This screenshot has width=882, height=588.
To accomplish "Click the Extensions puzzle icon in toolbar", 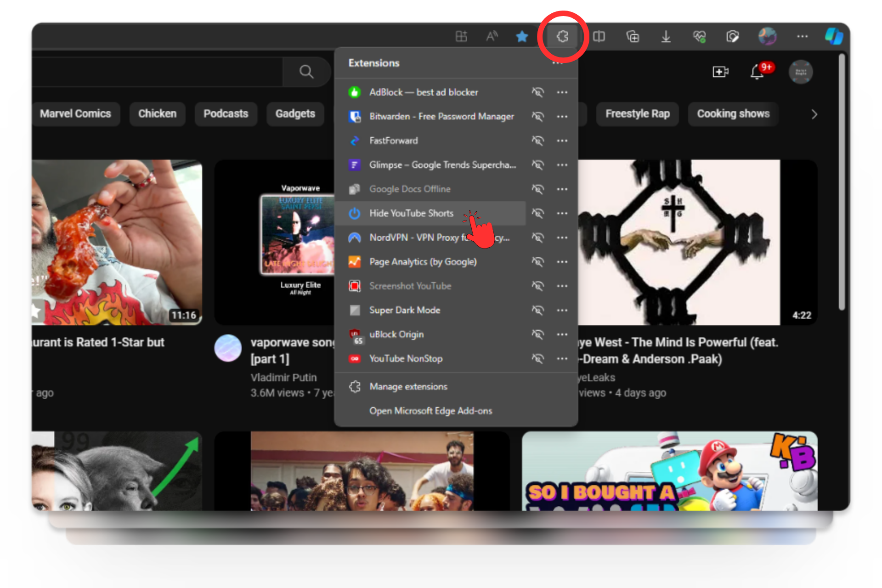I will [x=562, y=36].
